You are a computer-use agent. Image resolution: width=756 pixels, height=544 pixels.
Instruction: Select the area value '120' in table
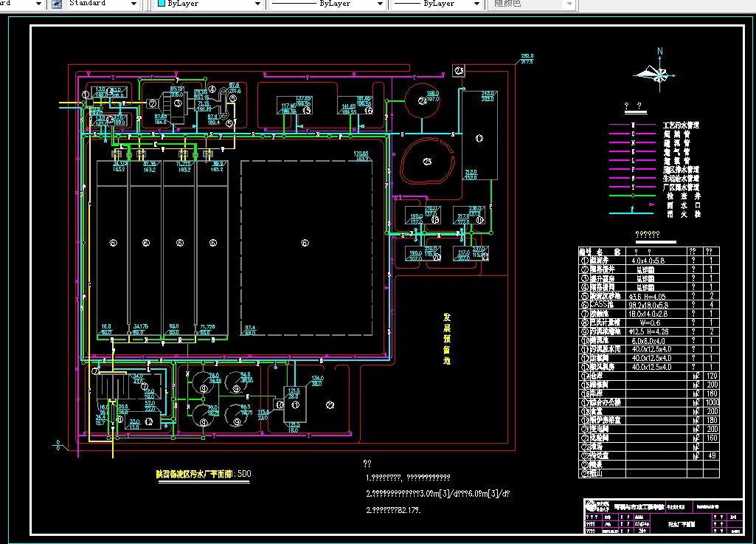pyautogui.click(x=712, y=376)
